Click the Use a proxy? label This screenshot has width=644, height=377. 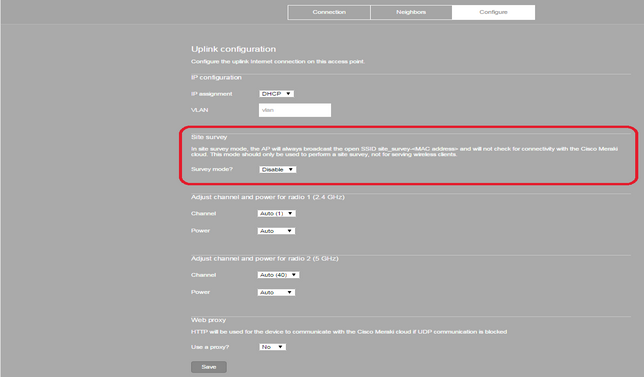(x=210, y=347)
